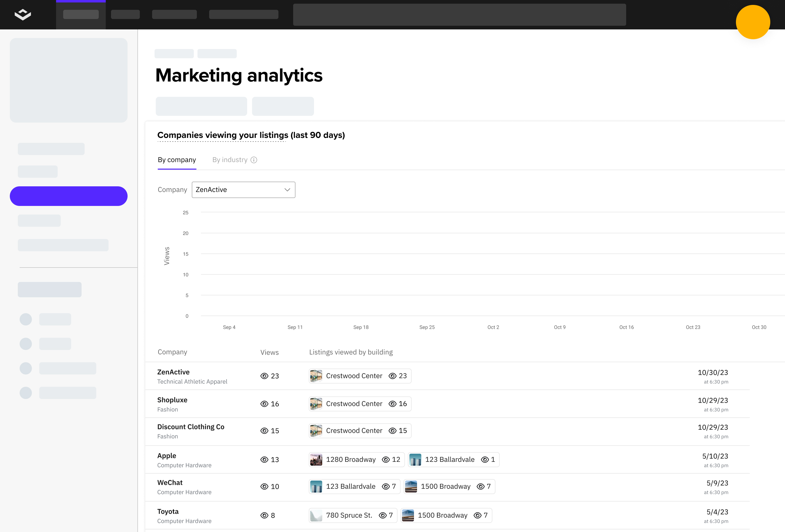The height and width of the screenshot is (532, 785).
Task: Click the info icon beside By industry
Action: pyautogui.click(x=254, y=160)
